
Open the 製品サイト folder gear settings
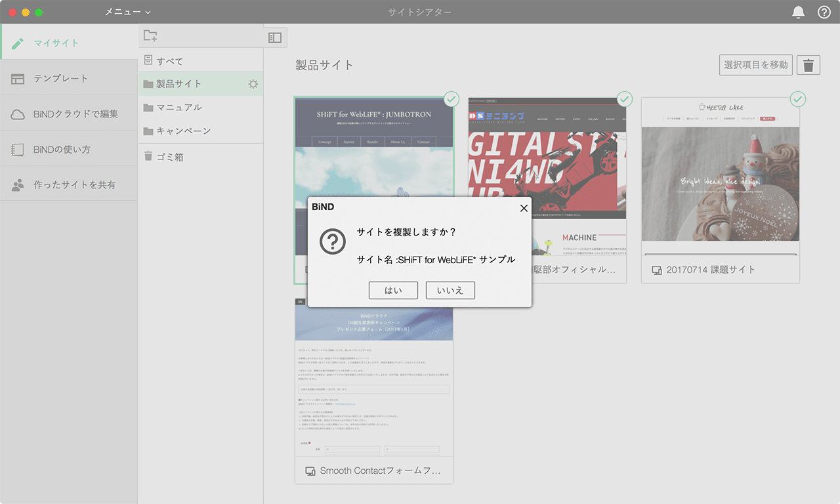pos(253,84)
